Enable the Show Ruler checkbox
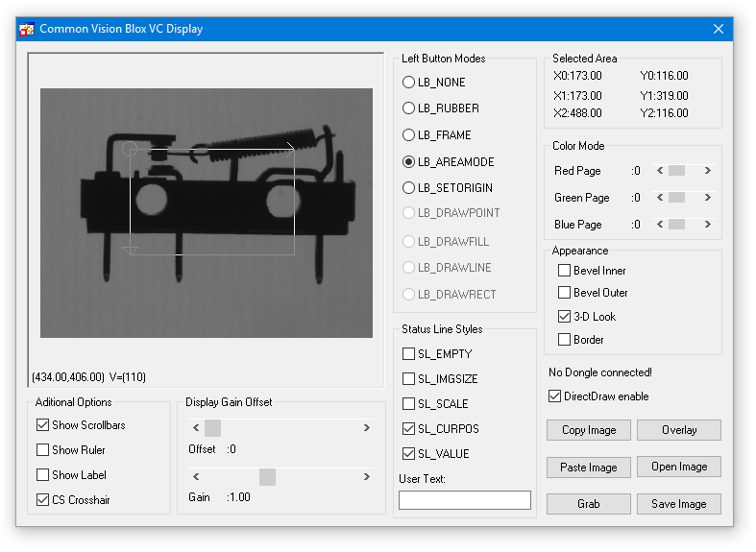This screenshot has width=756, height=552. point(42,450)
